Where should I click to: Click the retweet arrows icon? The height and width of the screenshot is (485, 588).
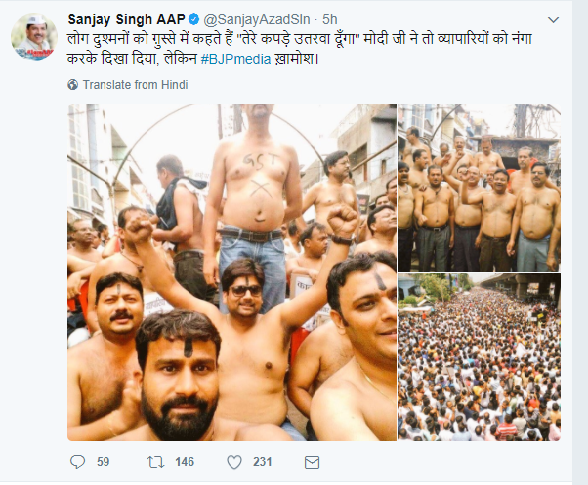coord(156,462)
